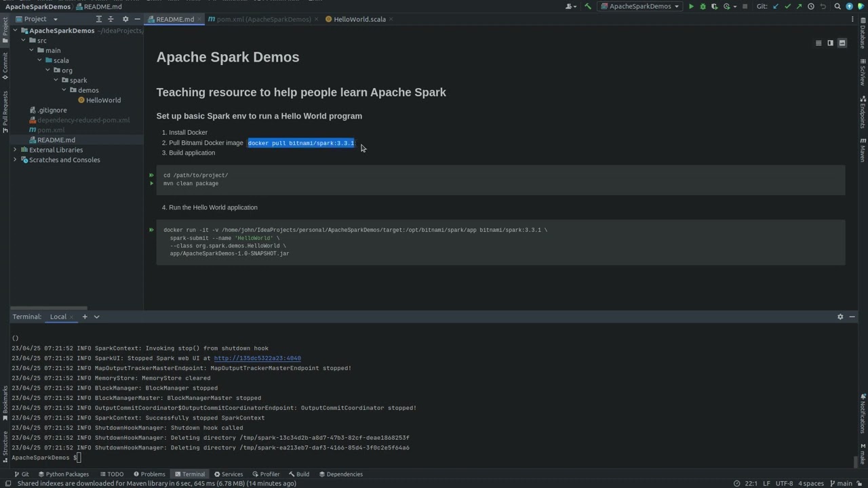Run the 'docker run' command gutter arrow
This screenshot has width=868, height=488.
pyautogui.click(x=151, y=230)
